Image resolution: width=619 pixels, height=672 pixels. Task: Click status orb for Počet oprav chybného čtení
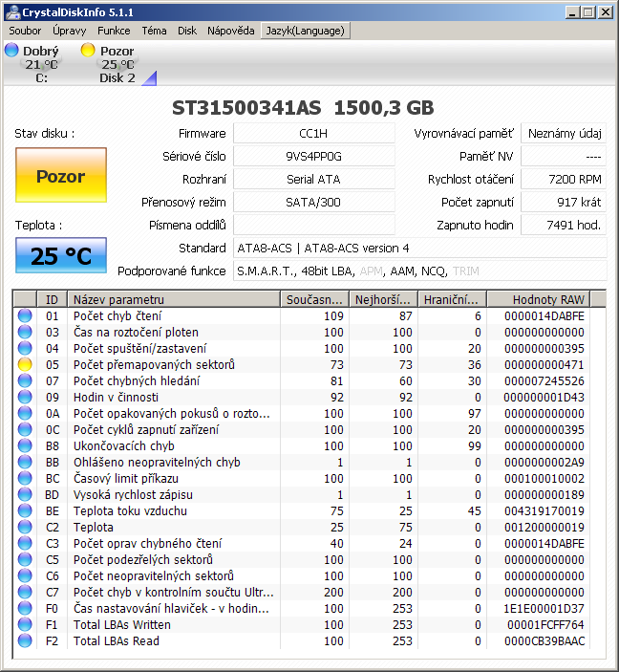pos(25,543)
